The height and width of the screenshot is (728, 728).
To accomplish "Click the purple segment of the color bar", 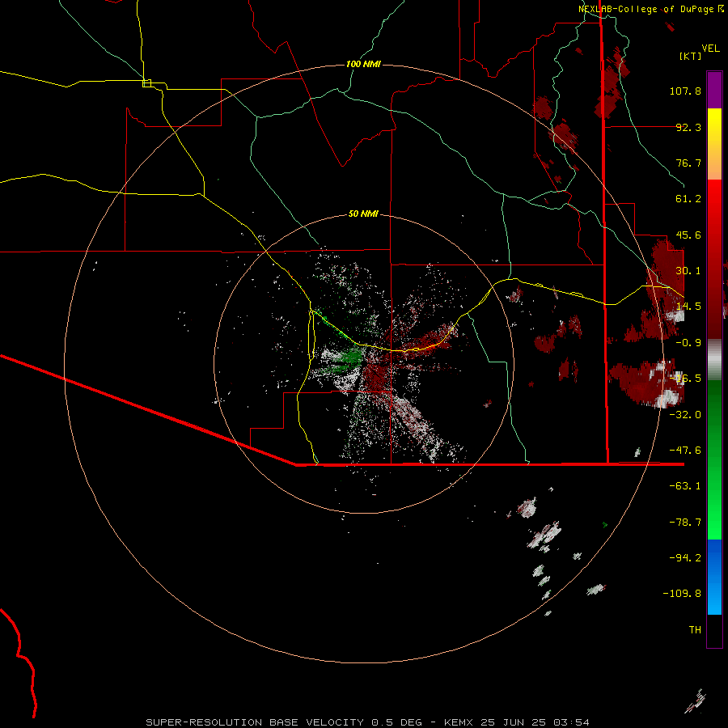I will click(x=714, y=90).
